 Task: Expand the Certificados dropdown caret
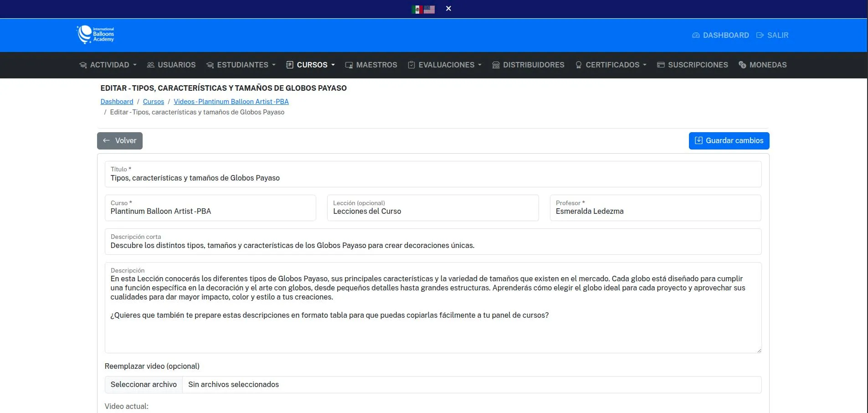(x=645, y=65)
